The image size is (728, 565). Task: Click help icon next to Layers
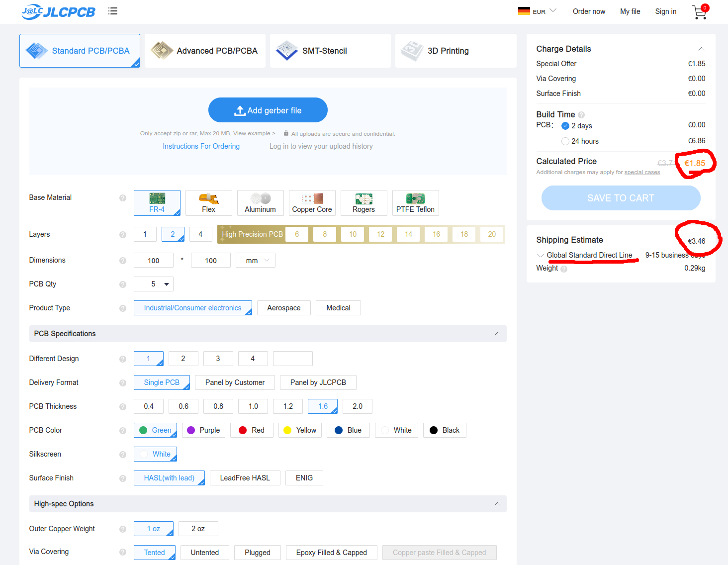coord(123,235)
